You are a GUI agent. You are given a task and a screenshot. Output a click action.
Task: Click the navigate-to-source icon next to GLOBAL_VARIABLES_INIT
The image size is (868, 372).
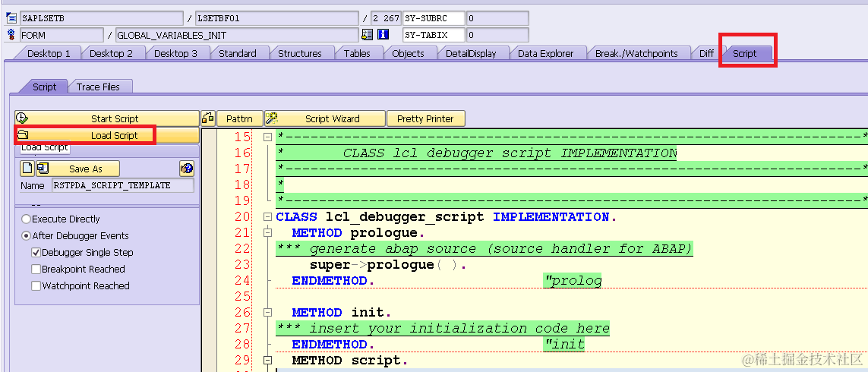tap(367, 35)
